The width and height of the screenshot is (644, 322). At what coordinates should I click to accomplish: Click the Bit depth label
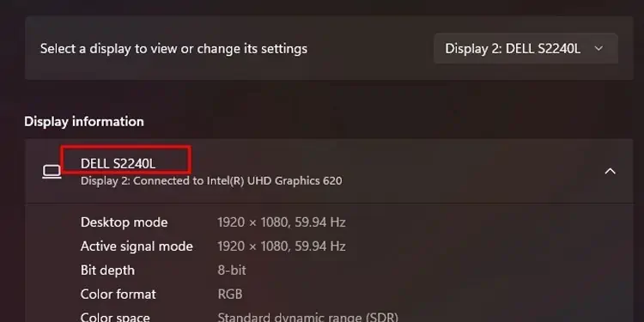(x=107, y=270)
